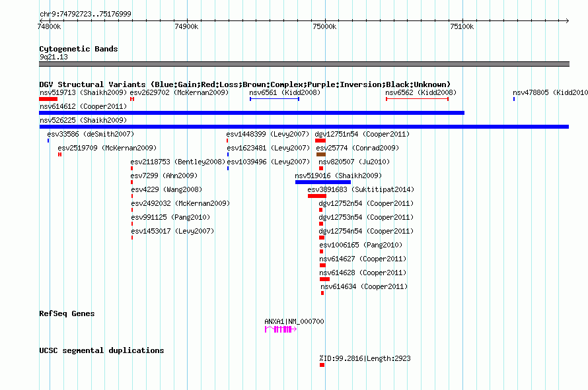This screenshot has width=588, height=390.
Task: Click the 75100k ruler tick label
Action: coord(462,26)
